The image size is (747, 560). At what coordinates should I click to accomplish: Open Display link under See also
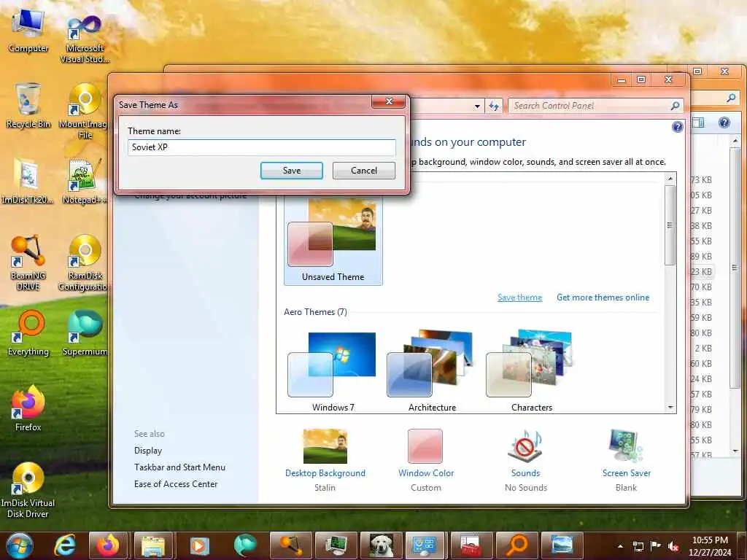148,451
